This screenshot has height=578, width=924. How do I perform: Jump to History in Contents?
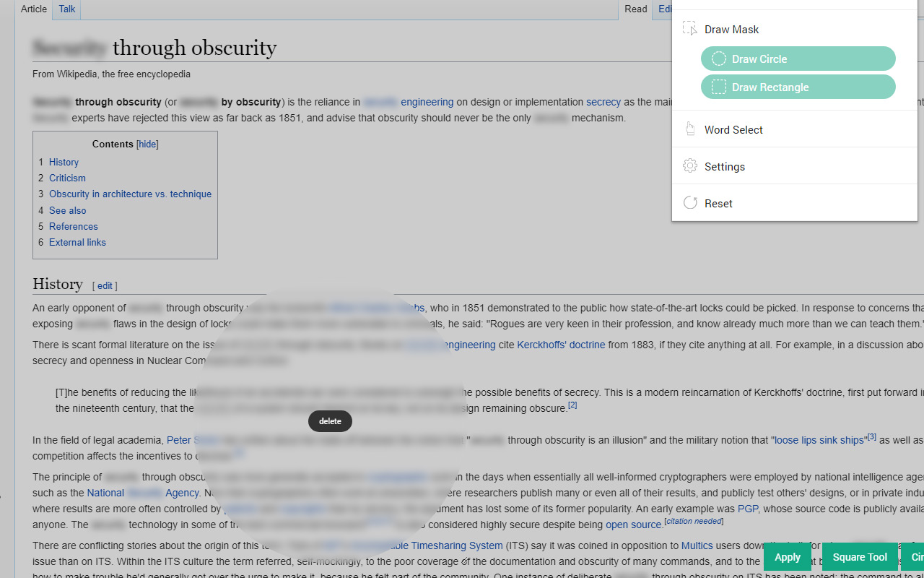pos(64,162)
